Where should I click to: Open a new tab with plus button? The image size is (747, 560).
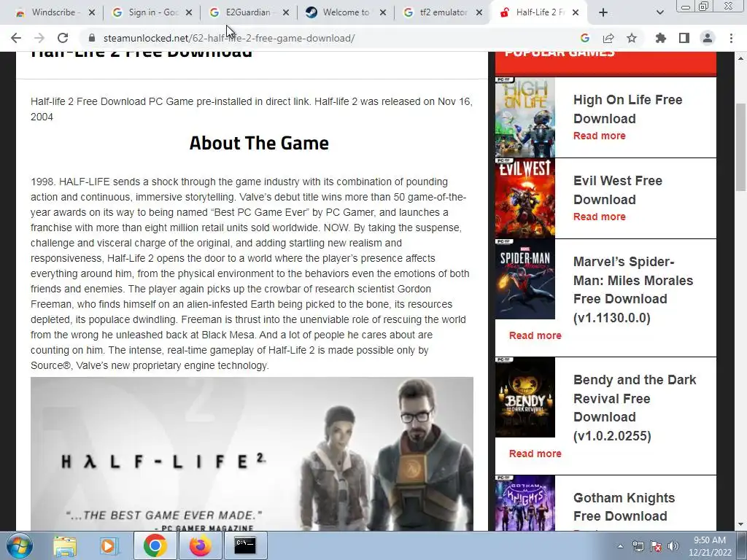(x=603, y=12)
